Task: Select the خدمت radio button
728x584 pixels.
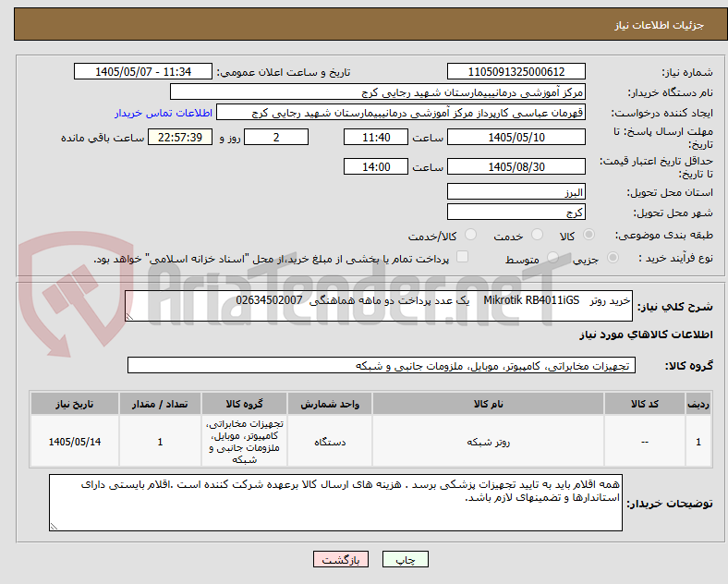Action: pos(537,235)
